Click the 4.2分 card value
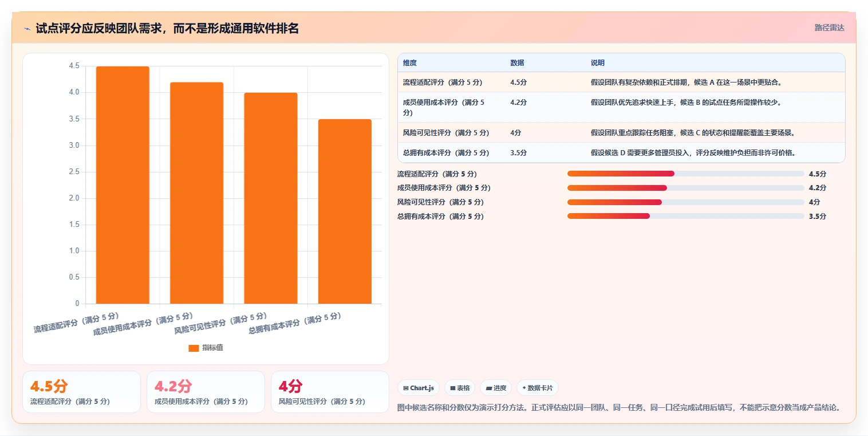This screenshot has height=436, width=868. pyautogui.click(x=173, y=386)
